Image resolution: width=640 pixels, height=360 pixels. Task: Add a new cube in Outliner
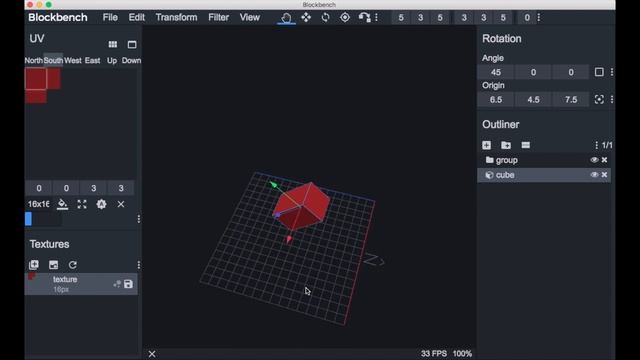(487, 145)
